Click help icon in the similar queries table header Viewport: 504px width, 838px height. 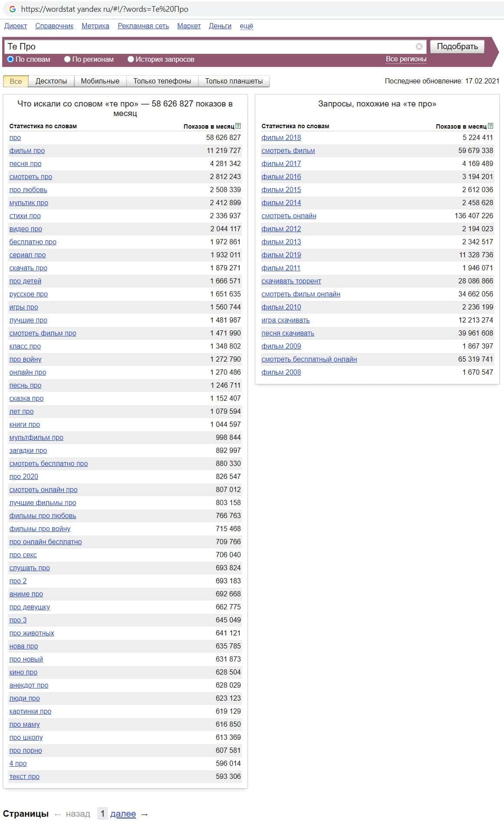(491, 126)
